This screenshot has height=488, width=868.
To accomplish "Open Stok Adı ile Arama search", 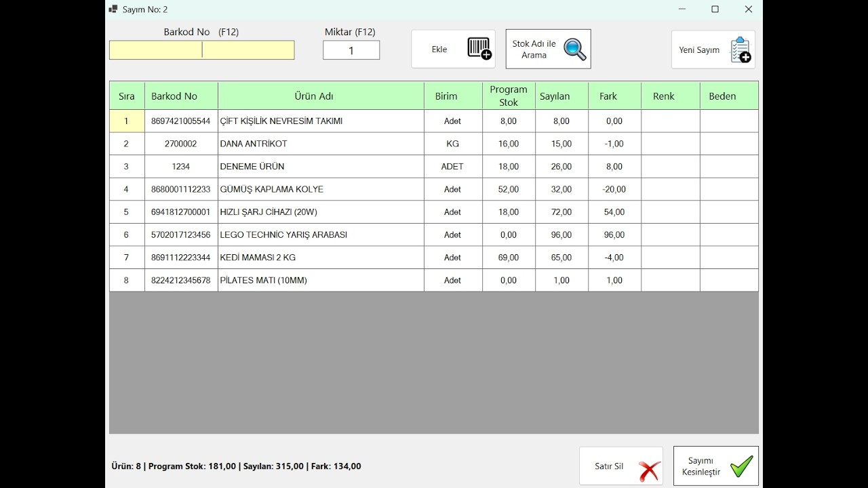I will click(x=549, y=49).
